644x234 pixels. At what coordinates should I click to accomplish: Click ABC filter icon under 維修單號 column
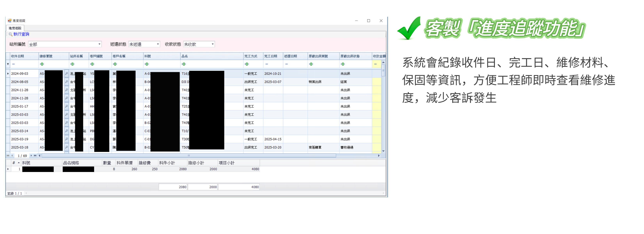coord(42,64)
